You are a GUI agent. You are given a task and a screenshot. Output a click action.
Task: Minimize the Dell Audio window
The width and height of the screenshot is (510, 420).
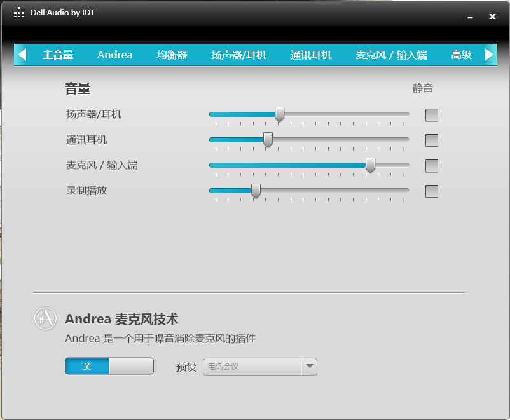click(470, 17)
